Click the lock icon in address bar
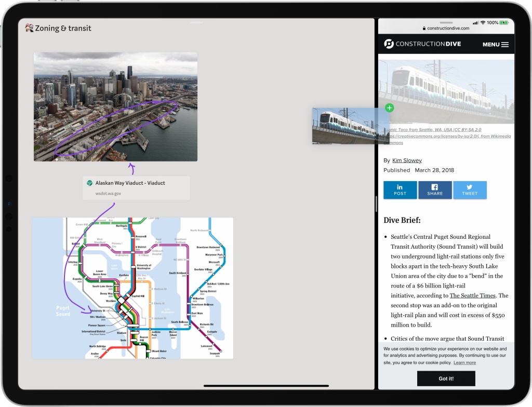Image resolution: width=532 pixels, height=407 pixels. click(x=424, y=29)
